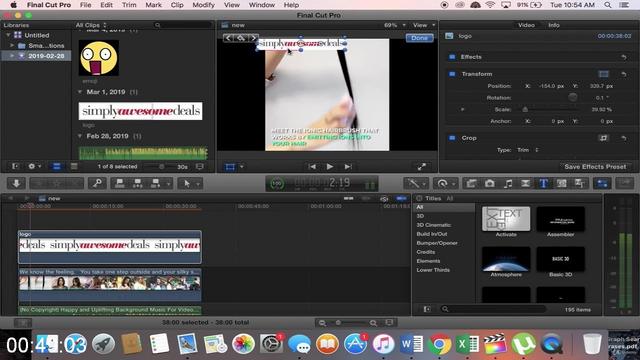Disable the Transform section checkbox
640x360 pixels.
[x=452, y=74]
